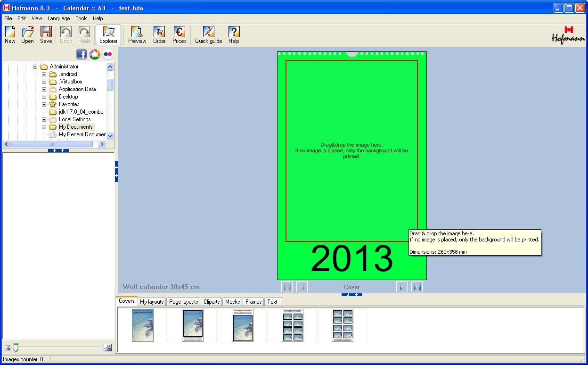Open the Order tool
The image size is (588, 365).
click(x=159, y=33)
